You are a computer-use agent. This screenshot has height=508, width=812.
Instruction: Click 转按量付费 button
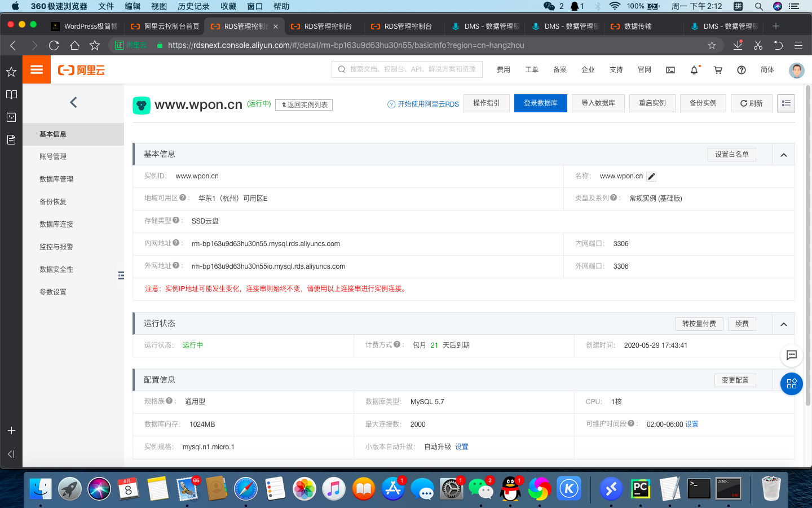pyautogui.click(x=699, y=324)
